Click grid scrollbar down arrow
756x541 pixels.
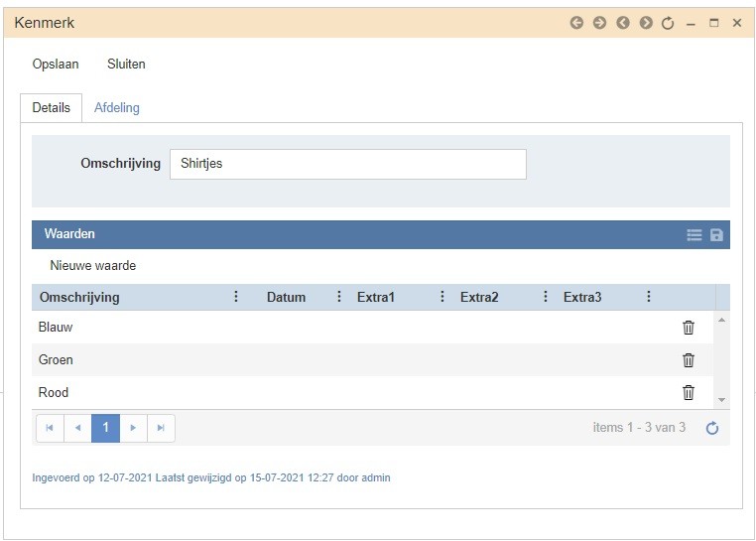coord(721,400)
